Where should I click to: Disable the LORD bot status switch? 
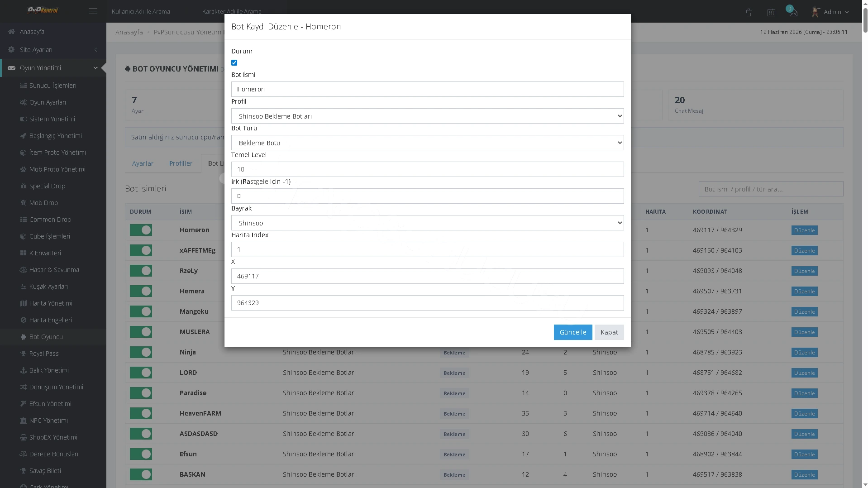[x=141, y=373]
